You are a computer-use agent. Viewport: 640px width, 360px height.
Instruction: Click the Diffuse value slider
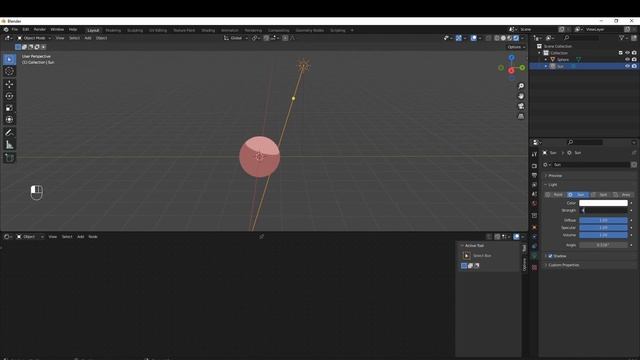[x=603, y=220]
